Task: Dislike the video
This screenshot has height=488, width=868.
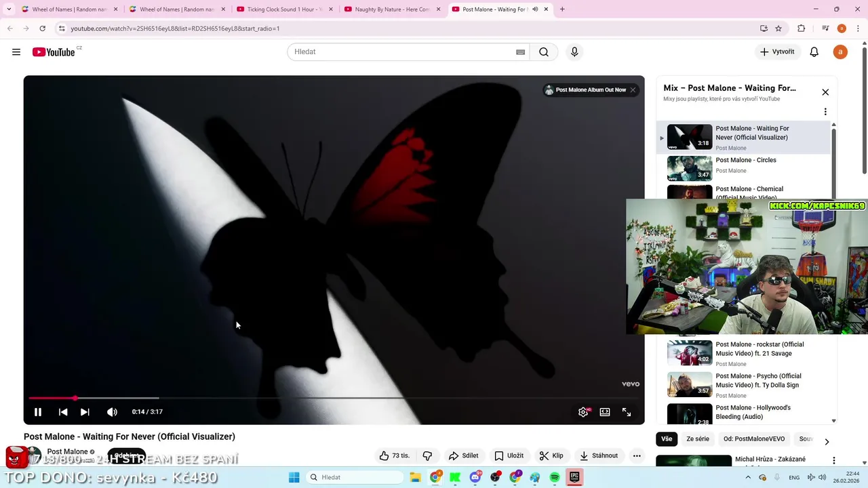Action: point(427,455)
